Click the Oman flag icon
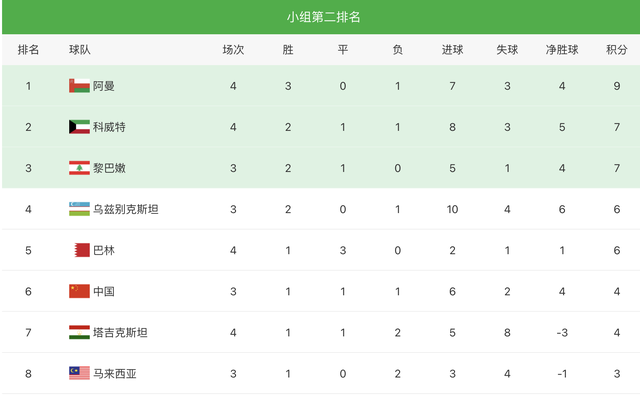Viewport: 640px width, 396px height. coord(79,86)
